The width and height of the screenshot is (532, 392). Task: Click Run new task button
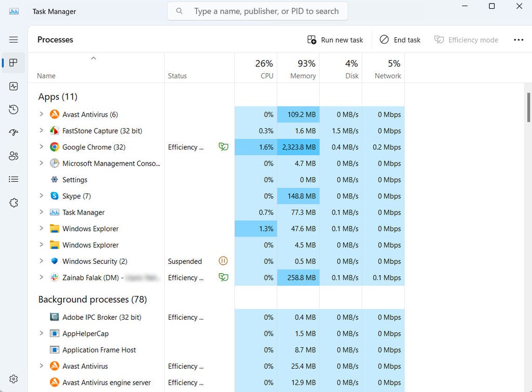[x=335, y=40]
